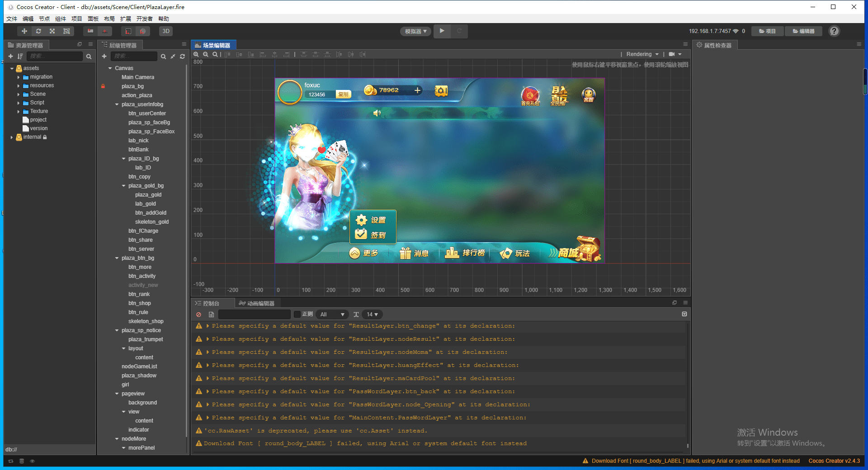Expand the Scene folder
Image resolution: width=868 pixels, height=470 pixels.
click(19, 94)
